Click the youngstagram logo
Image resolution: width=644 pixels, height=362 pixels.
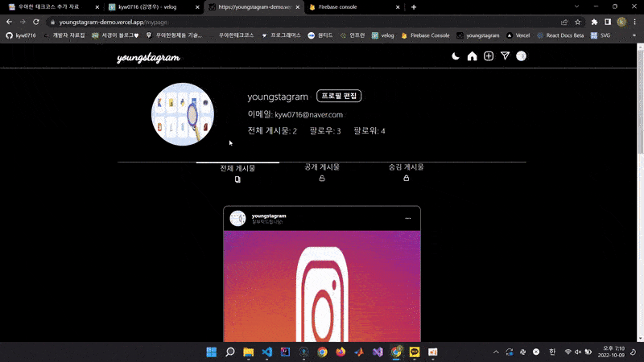point(149,57)
